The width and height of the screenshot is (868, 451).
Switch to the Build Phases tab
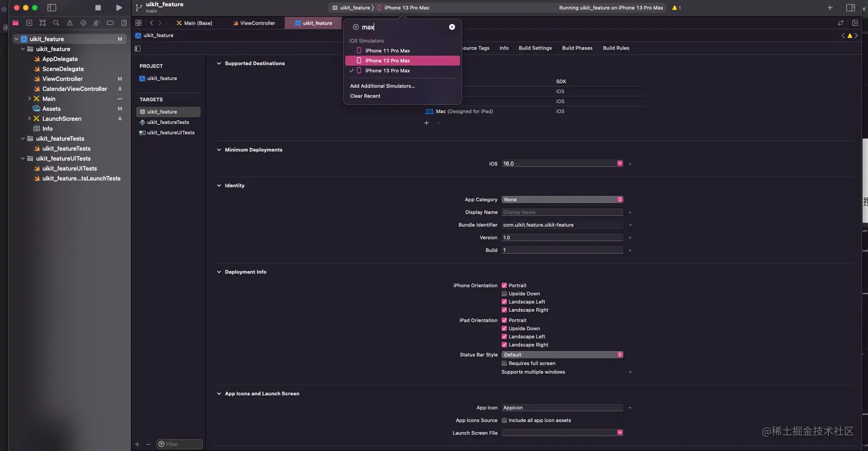coord(577,48)
